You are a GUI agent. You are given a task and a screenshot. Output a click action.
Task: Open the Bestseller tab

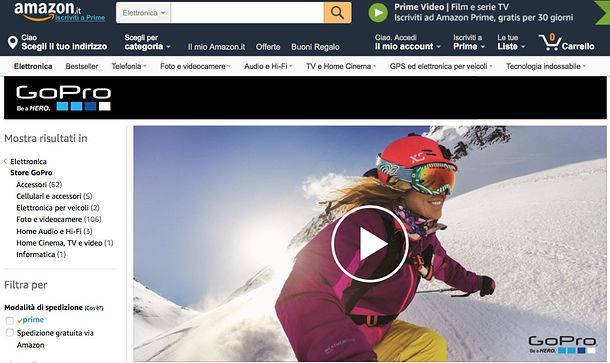point(82,67)
